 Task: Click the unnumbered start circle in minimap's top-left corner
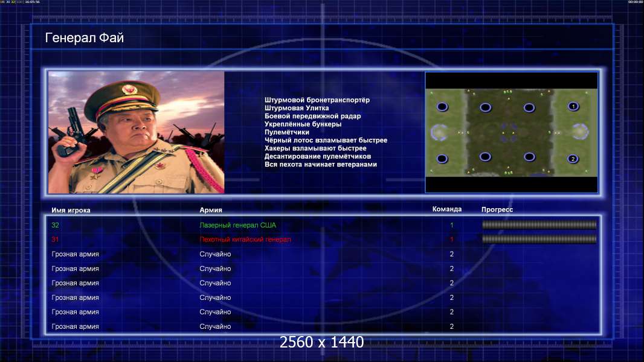(442, 107)
